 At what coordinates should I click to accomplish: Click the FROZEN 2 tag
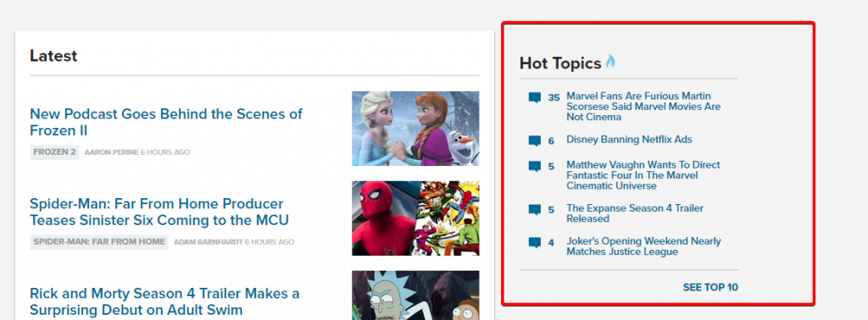coord(54,152)
